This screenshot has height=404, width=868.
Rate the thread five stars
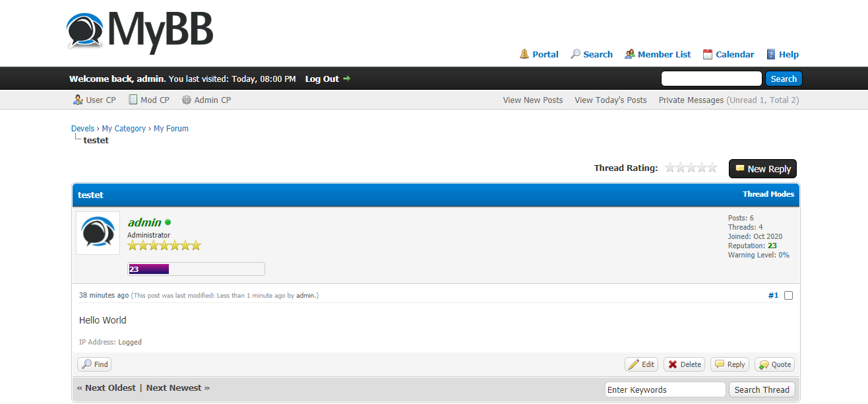[x=712, y=168]
